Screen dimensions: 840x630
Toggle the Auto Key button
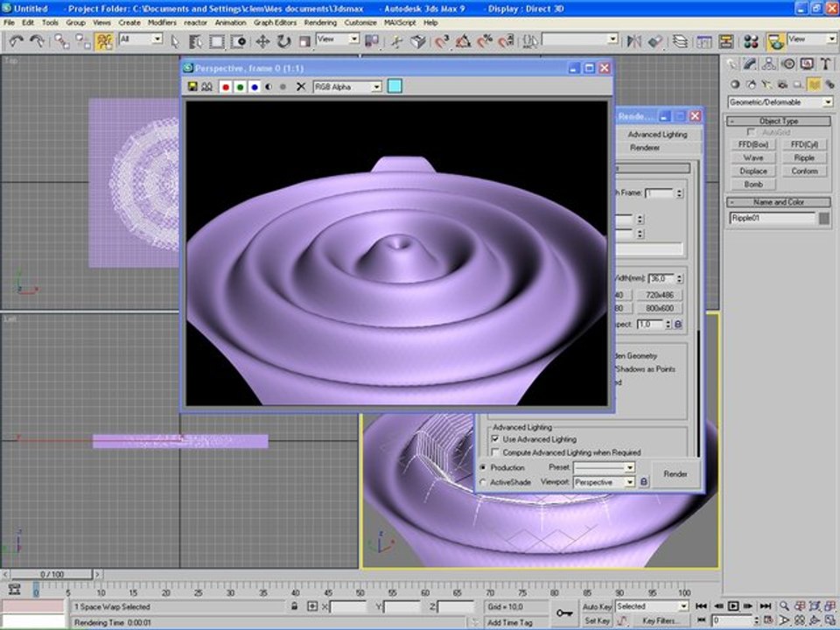[597, 606]
